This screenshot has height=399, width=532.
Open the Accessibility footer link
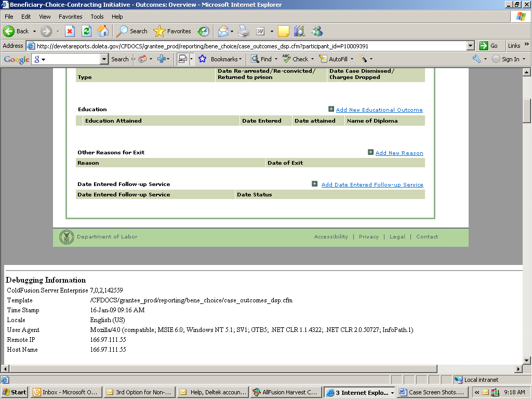coord(331,236)
